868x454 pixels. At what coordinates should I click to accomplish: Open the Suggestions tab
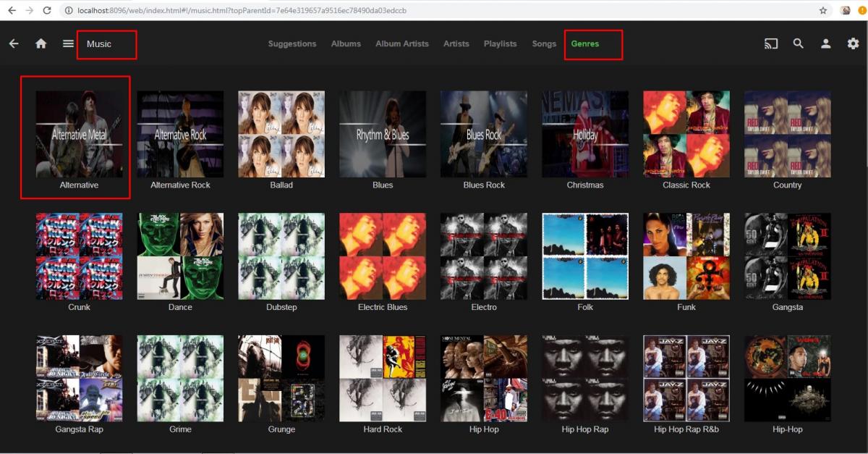point(292,43)
